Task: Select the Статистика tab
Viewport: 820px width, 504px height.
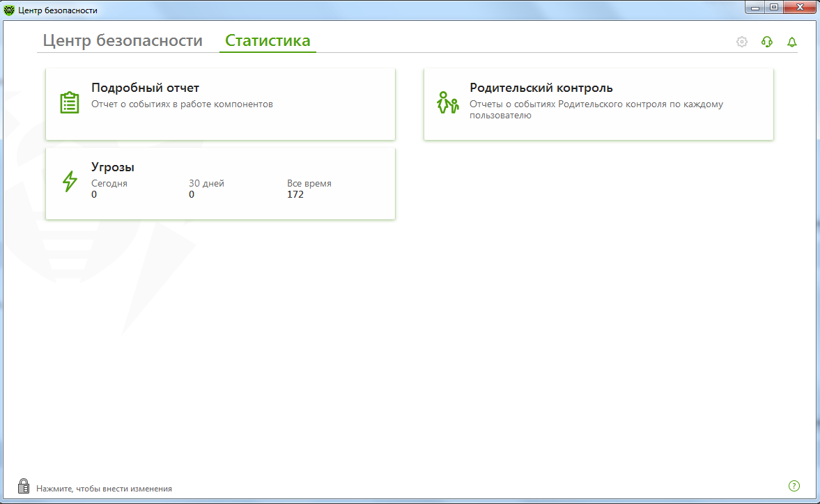Action: point(268,40)
